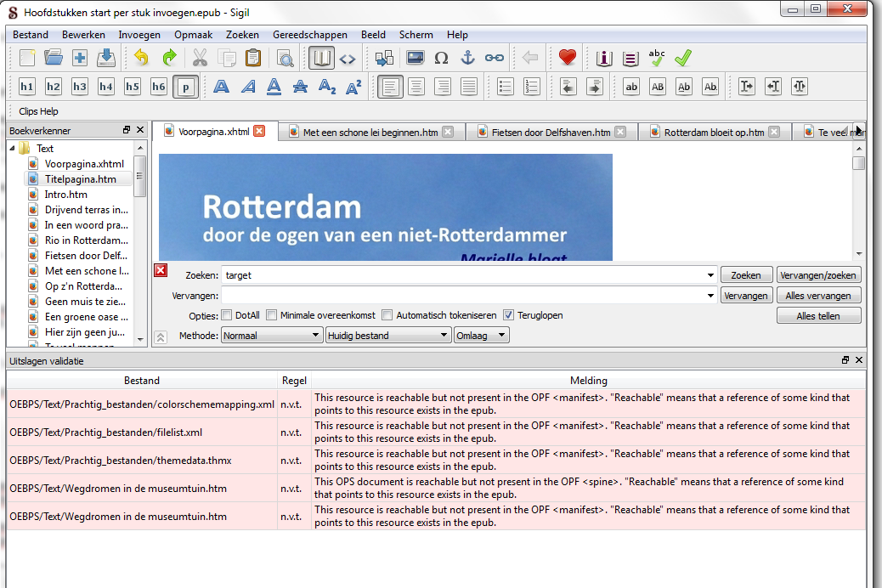Insert special character with Omega icon
The image size is (882, 588).
pyautogui.click(x=442, y=58)
